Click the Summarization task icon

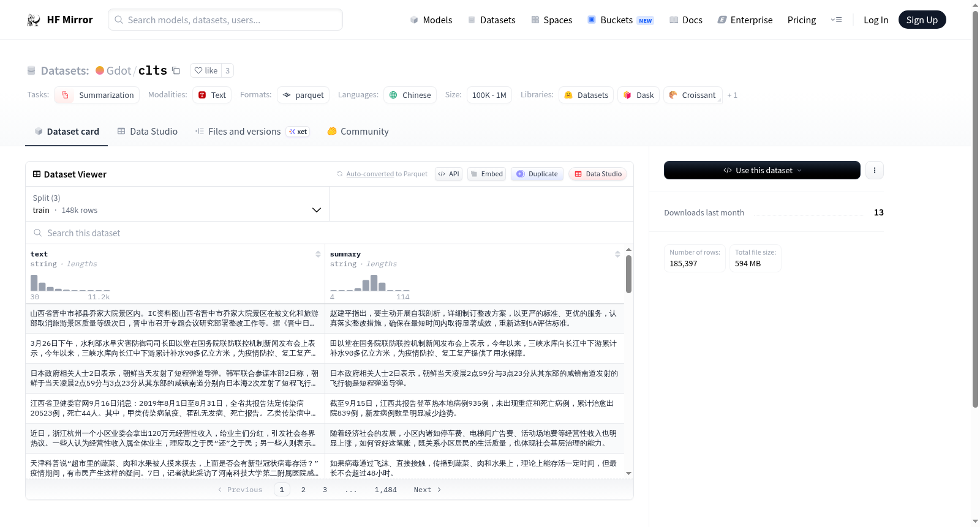(x=66, y=95)
